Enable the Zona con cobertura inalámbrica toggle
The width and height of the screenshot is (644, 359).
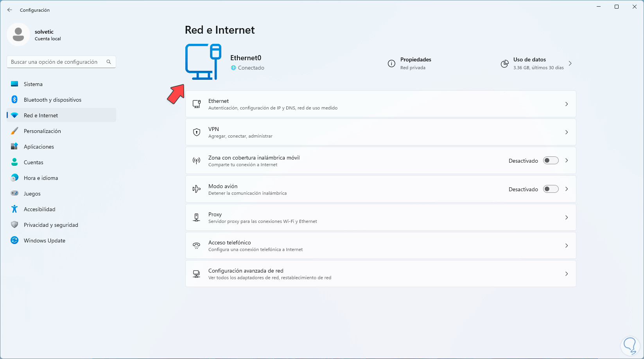click(551, 161)
